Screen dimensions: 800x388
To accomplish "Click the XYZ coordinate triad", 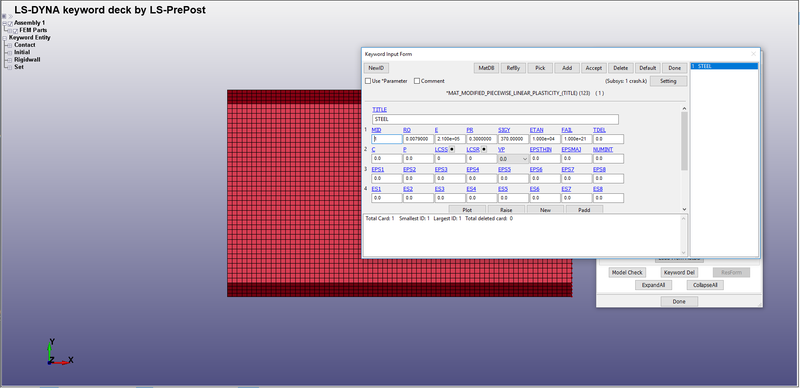I will [x=59, y=352].
